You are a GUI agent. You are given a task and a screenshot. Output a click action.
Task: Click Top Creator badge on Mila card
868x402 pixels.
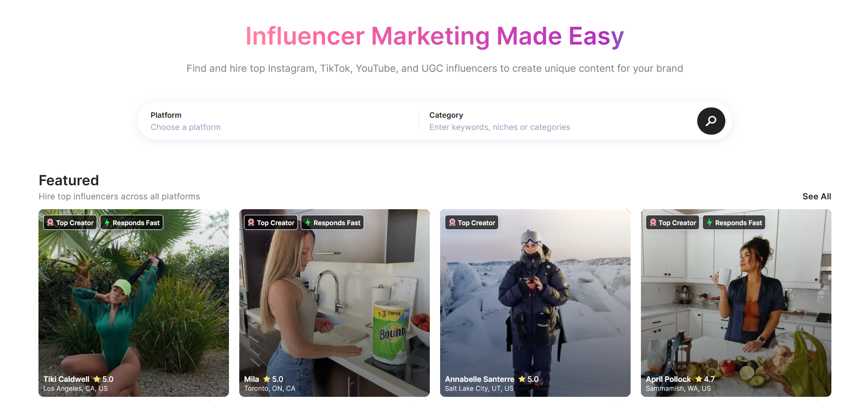(x=271, y=222)
